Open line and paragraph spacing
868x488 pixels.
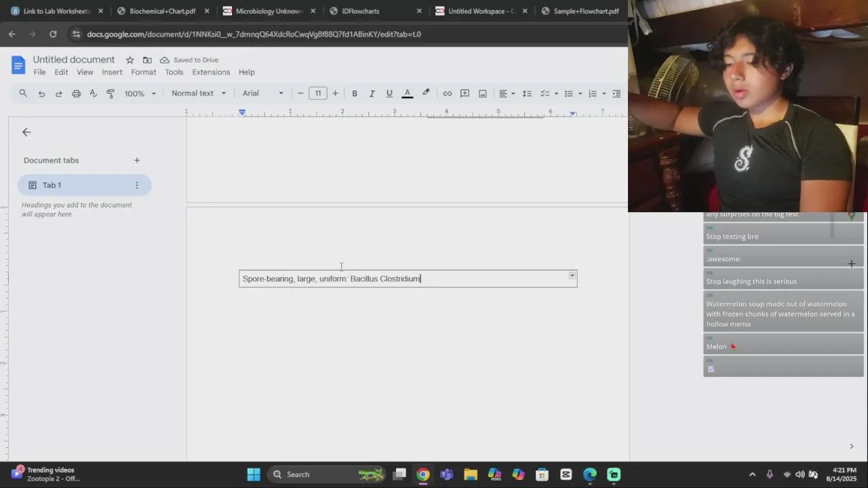coord(527,94)
